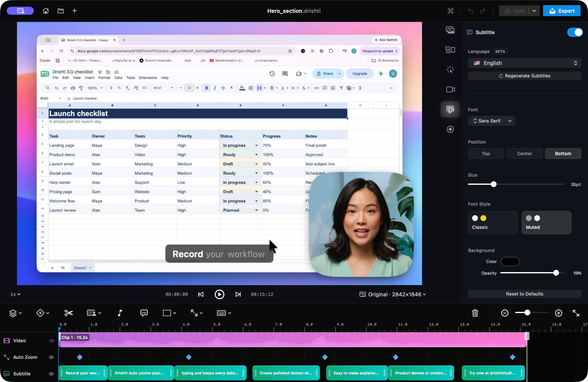The width and height of the screenshot is (588, 382).
Task: Go to the home screen icon
Action: (46, 11)
